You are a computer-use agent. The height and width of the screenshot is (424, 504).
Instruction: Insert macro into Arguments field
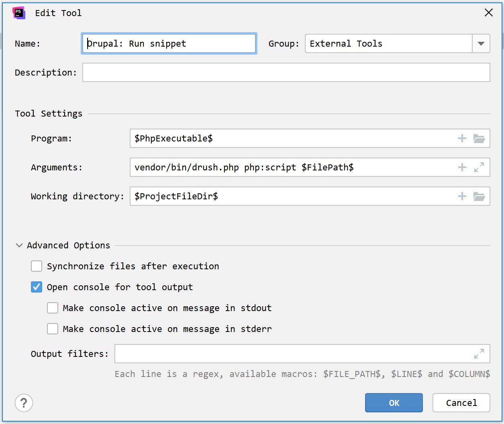pyautogui.click(x=462, y=167)
